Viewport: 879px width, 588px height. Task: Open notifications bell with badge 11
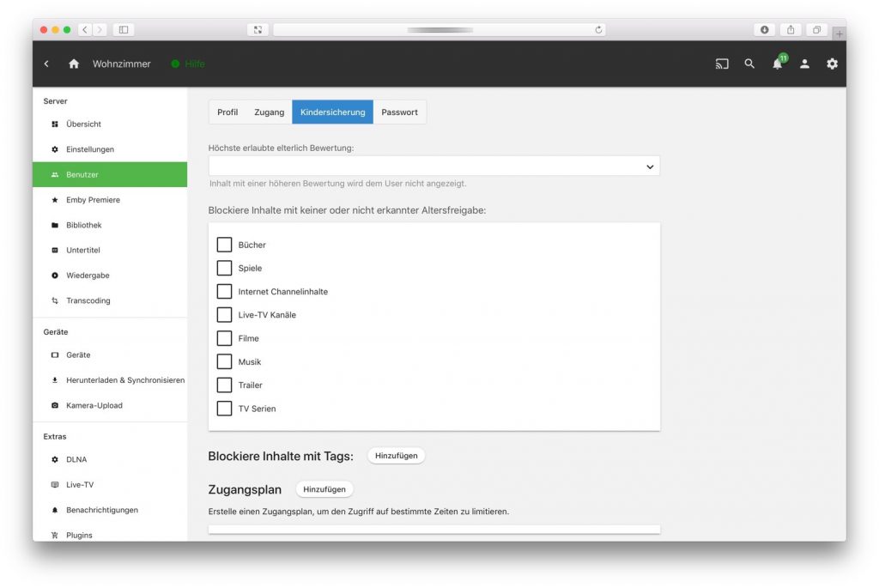[x=778, y=63]
